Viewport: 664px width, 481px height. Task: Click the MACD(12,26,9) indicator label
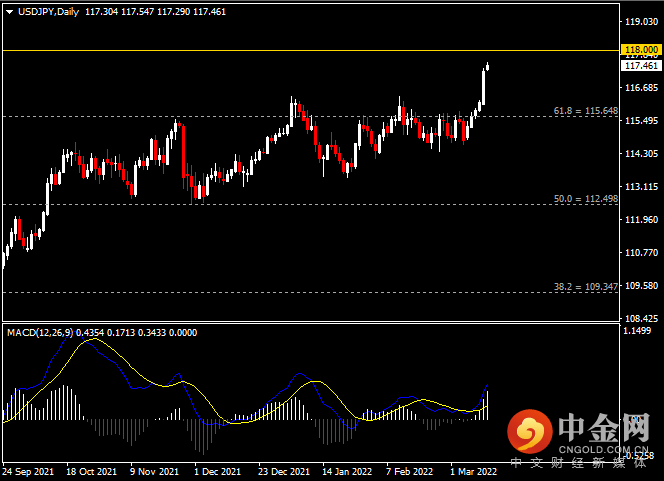40,333
